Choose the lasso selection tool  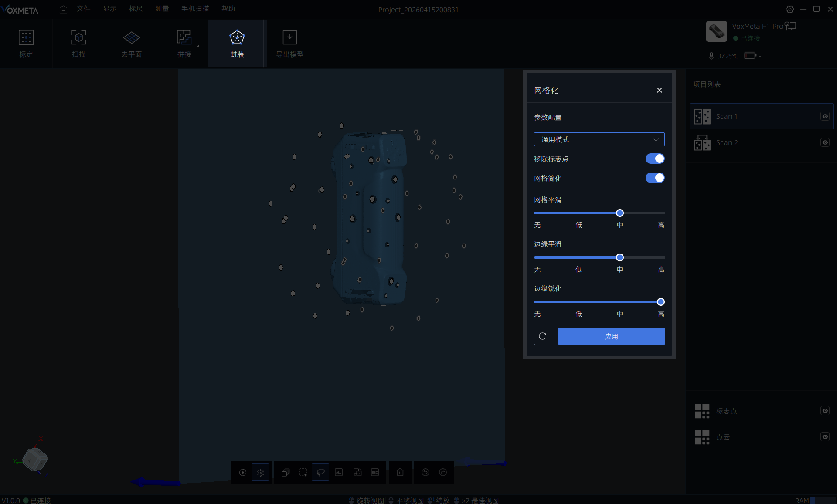click(x=320, y=473)
